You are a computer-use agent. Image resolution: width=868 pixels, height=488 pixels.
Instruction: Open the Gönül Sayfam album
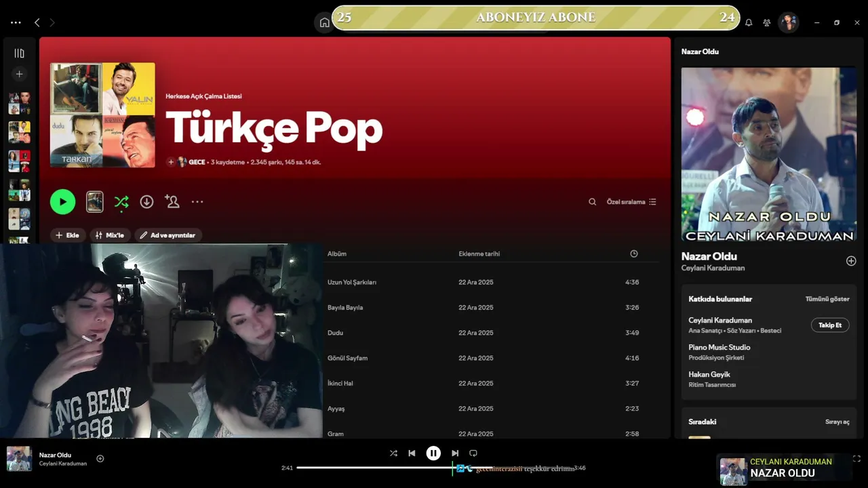point(347,358)
